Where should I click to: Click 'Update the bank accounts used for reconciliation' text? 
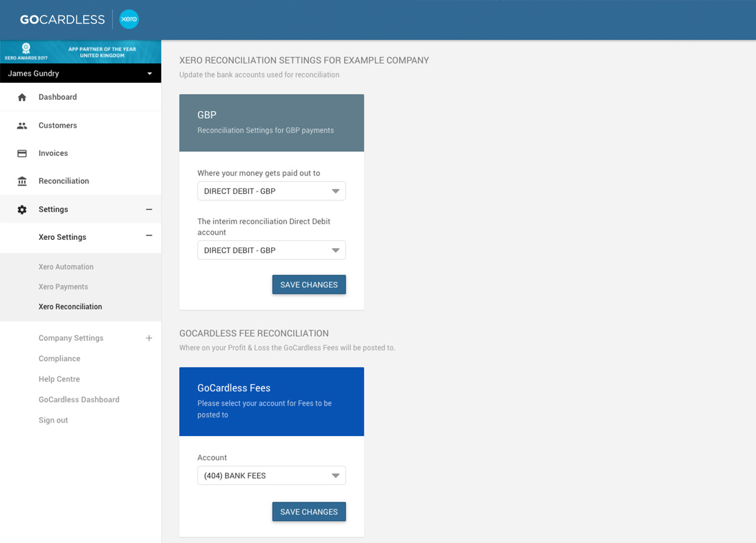tap(259, 75)
